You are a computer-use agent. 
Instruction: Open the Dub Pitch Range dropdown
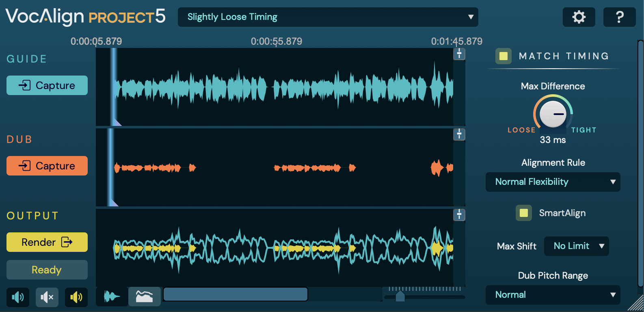553,295
